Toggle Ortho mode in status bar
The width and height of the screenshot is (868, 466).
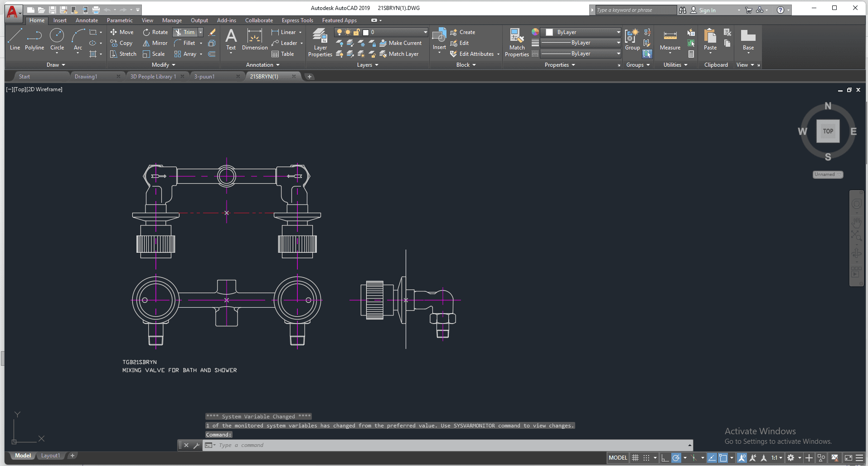tap(665, 458)
